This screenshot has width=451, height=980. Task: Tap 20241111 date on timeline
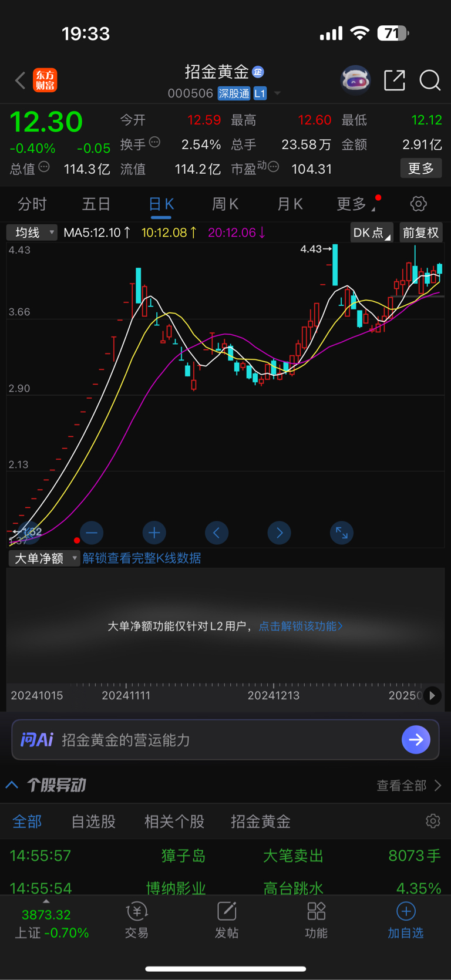[x=126, y=696]
